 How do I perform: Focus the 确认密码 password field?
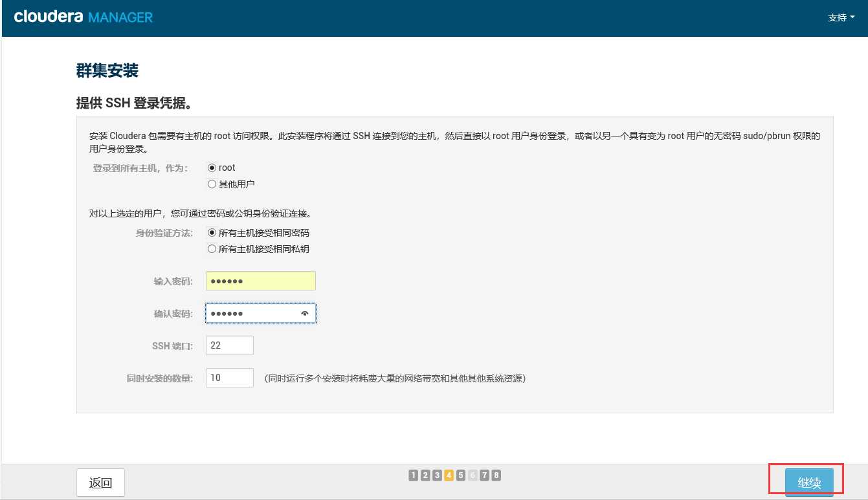tap(260, 313)
